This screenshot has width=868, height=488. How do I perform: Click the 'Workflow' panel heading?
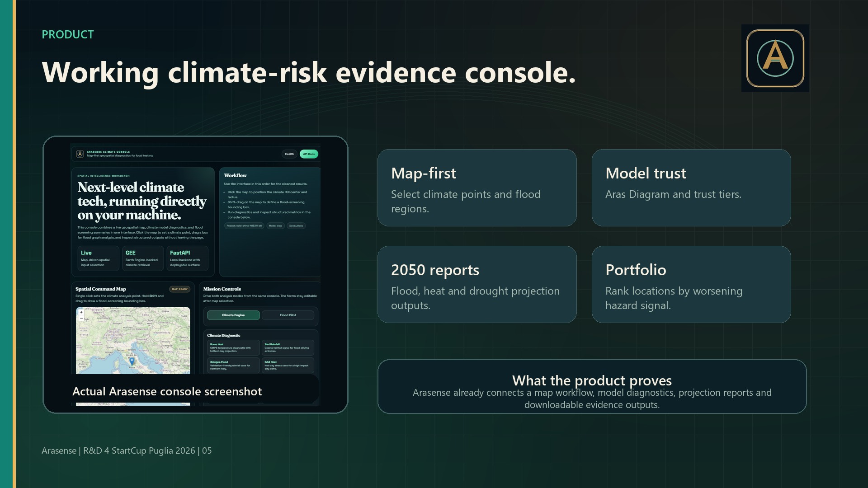236,175
